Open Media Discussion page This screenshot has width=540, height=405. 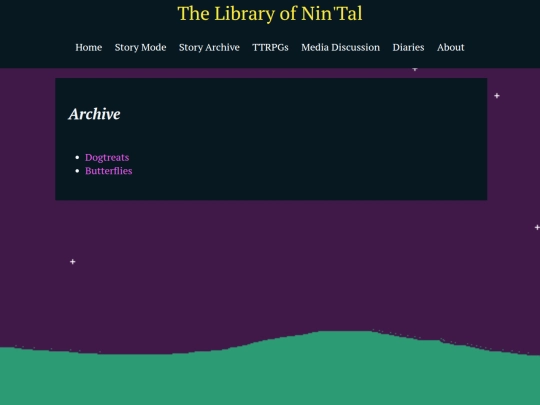[341, 47]
